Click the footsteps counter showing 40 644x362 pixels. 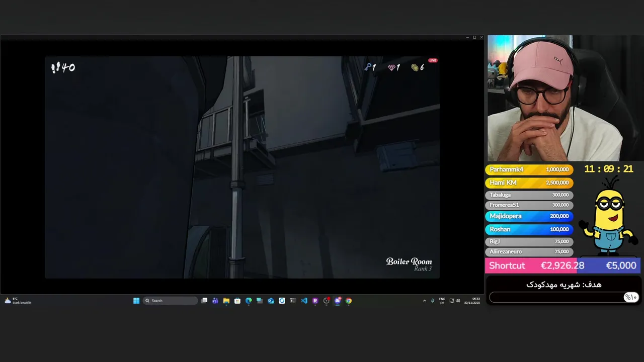pyautogui.click(x=63, y=67)
